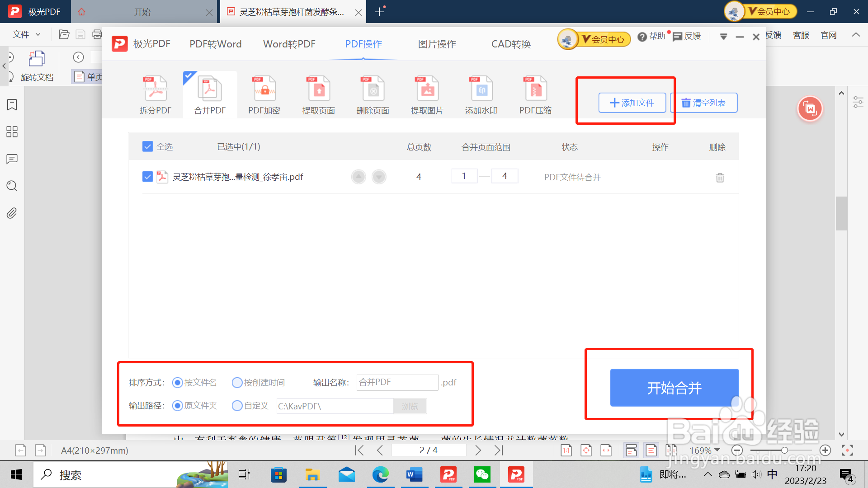Open the PDF加密 encryption tool
Image resolution: width=868 pixels, height=488 pixels.
coord(264,89)
